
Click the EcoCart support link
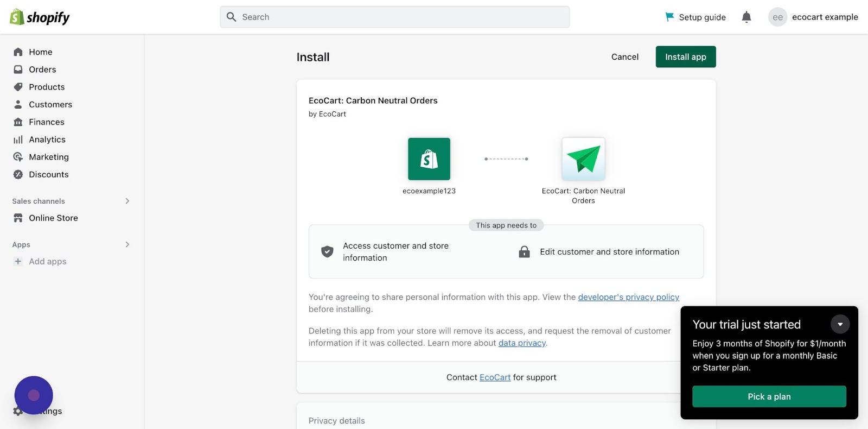[x=495, y=377]
